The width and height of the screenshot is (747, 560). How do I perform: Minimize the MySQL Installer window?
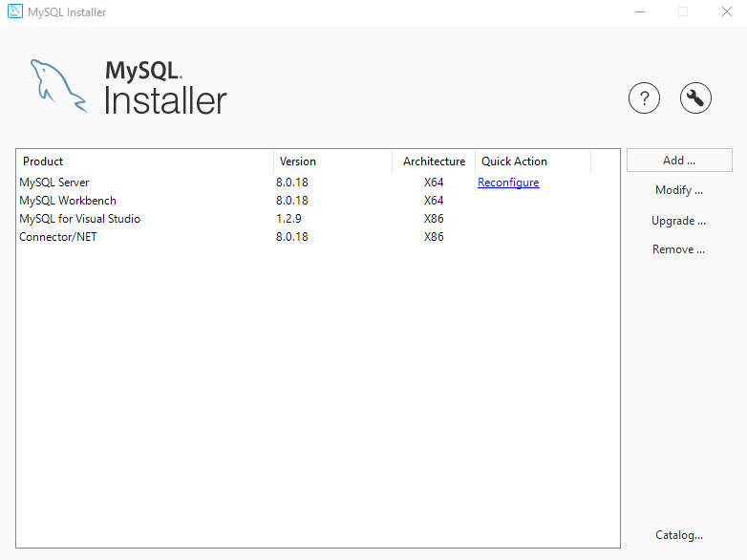click(638, 12)
